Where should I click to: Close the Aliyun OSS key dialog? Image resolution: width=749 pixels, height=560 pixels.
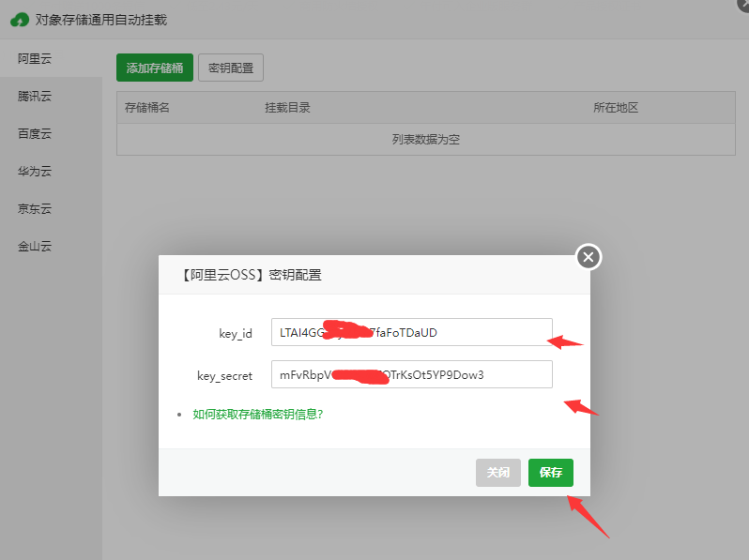[588, 257]
